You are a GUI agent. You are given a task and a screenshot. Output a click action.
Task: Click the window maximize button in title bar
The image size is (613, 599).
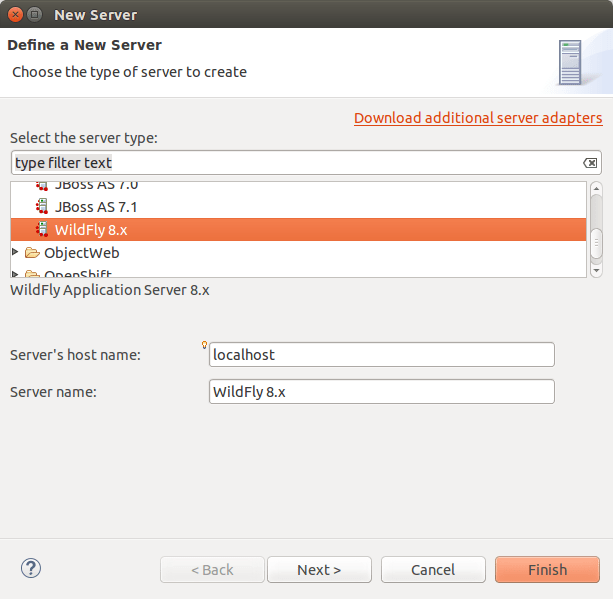click(35, 15)
